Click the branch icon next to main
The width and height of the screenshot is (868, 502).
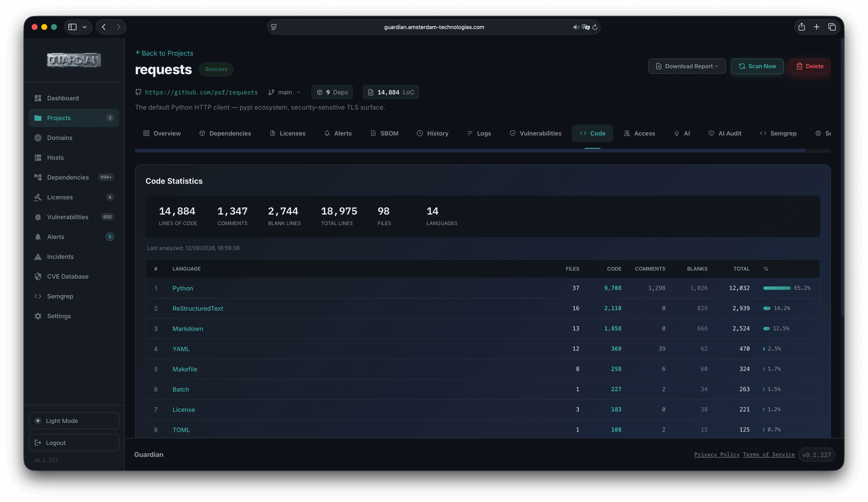(271, 92)
